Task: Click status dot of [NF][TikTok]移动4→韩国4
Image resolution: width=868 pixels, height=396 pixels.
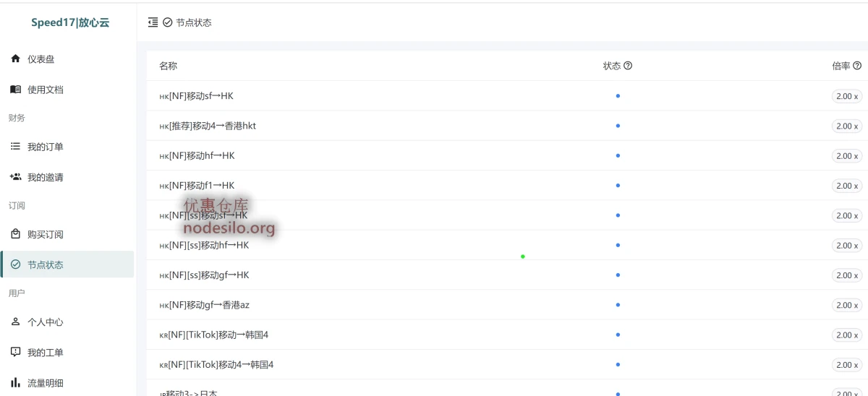Action: click(618, 365)
